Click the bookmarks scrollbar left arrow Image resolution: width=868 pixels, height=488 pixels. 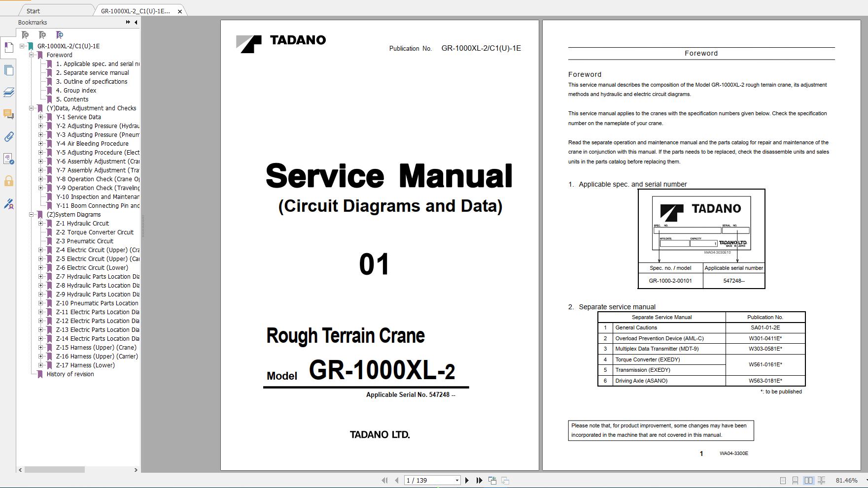(20, 470)
